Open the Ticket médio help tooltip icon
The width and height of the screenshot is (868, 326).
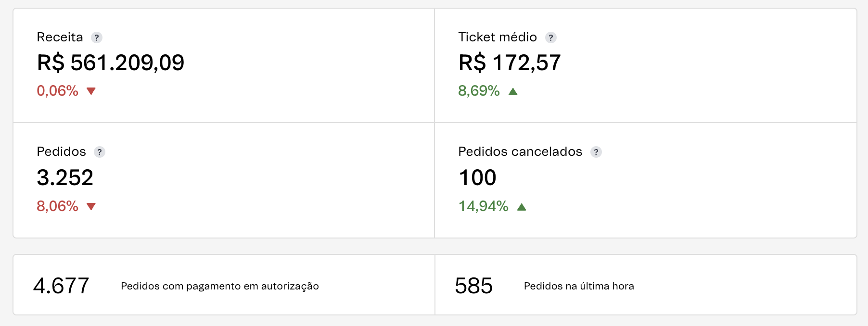point(551,38)
